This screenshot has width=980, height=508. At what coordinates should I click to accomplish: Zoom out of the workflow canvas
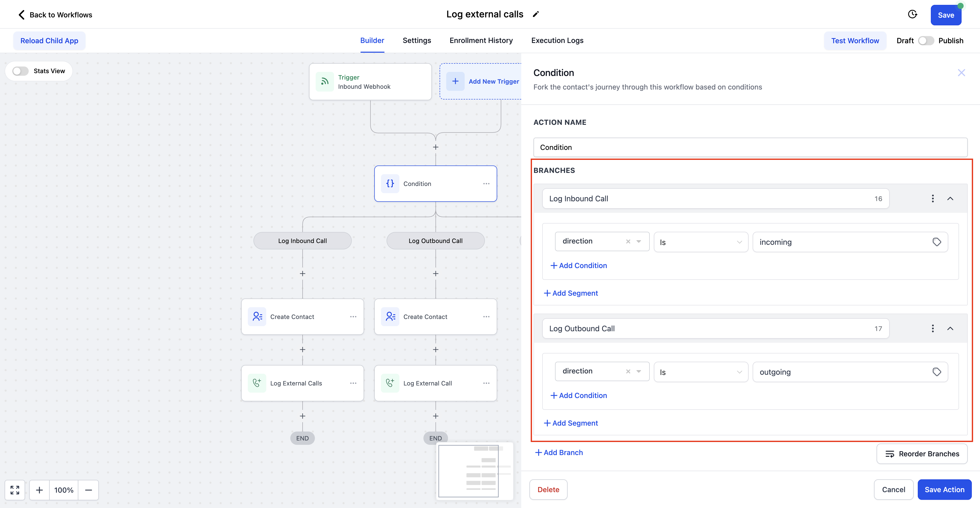pyautogui.click(x=88, y=490)
